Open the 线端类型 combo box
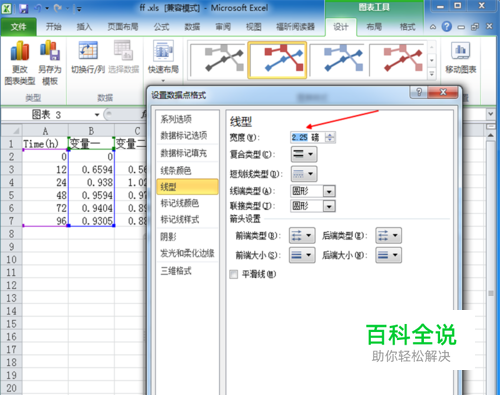Screen dimensions: 500x395 pos(313,191)
